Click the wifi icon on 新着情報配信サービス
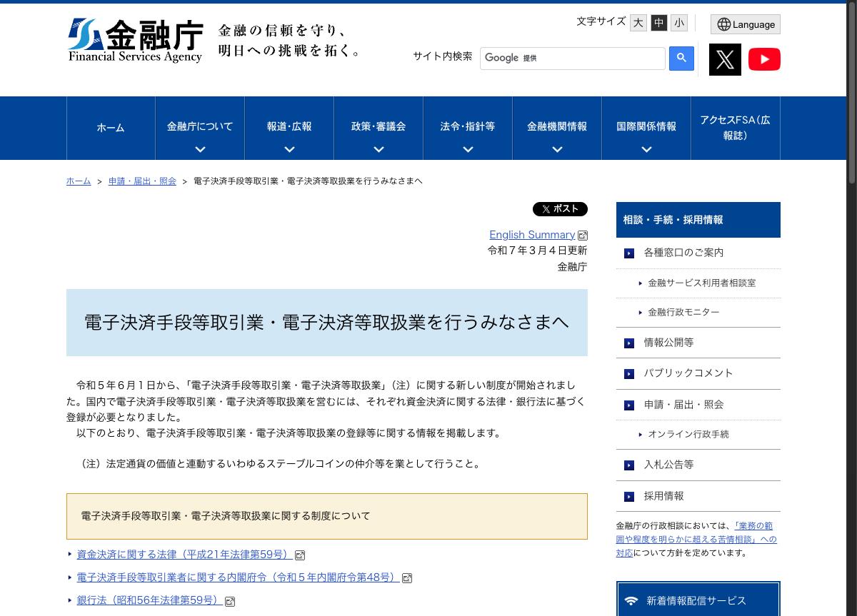Screen dimensions: 857x616 coord(631,601)
